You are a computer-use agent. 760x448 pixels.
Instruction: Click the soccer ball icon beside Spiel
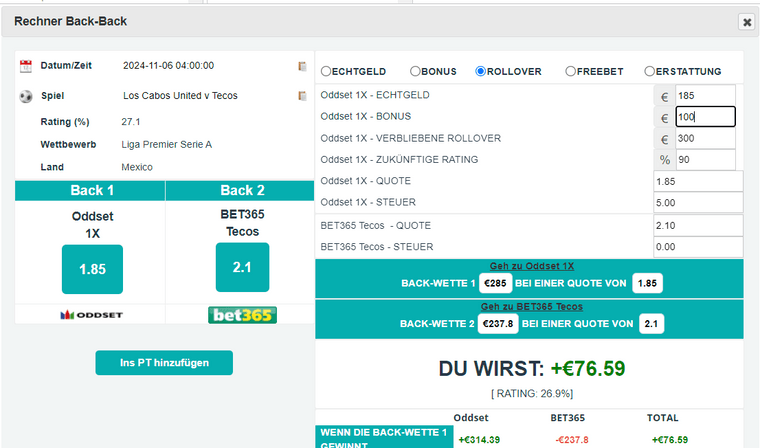[26, 96]
